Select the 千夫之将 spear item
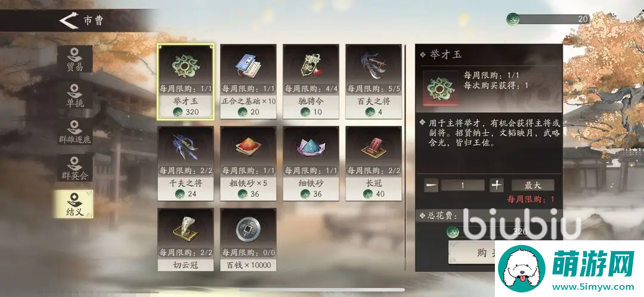Image resolution: width=644 pixels, height=297 pixels. pos(185,163)
